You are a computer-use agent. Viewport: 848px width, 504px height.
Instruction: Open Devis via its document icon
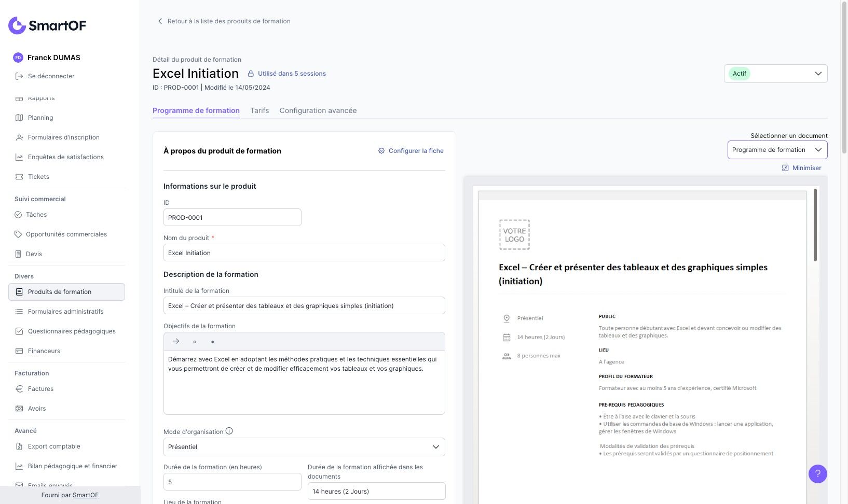18,254
